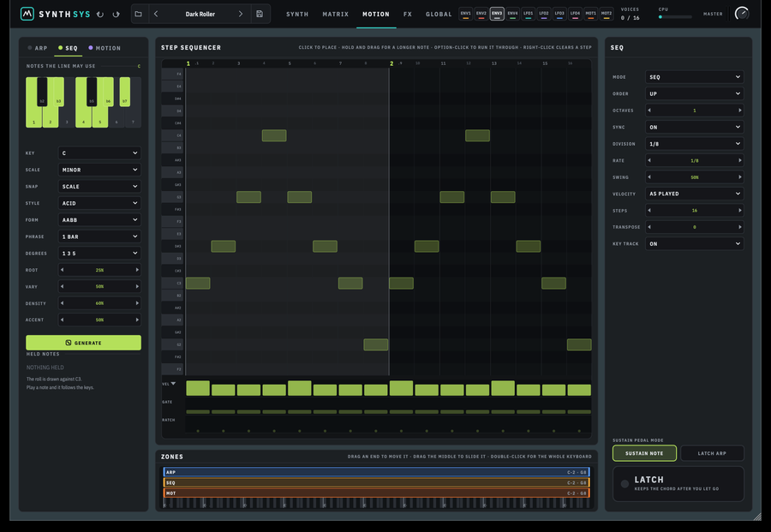The width and height of the screenshot is (771, 532).
Task: Toggle the b2 black piano key
Action: (x=42, y=91)
